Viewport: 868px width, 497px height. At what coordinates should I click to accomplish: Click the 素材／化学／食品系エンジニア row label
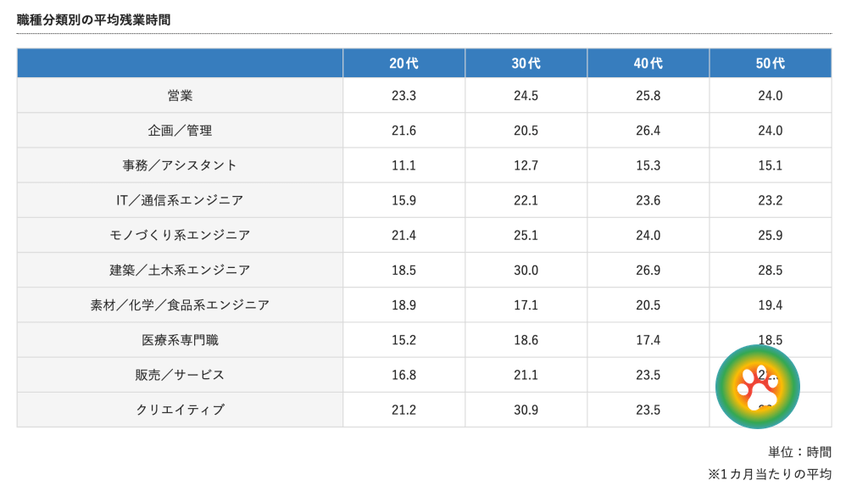180,305
